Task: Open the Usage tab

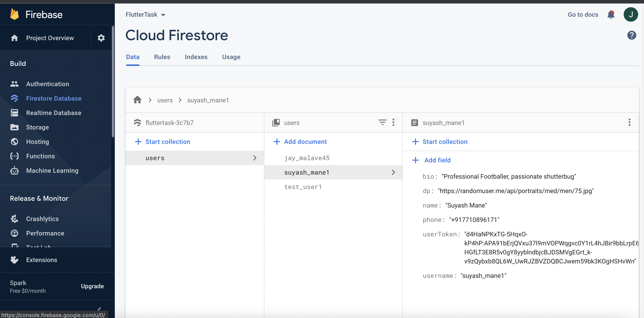Action: [x=231, y=57]
